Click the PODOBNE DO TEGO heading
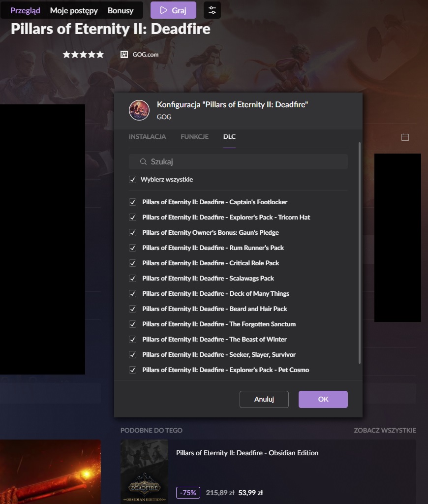428x504 pixels. pyautogui.click(x=152, y=430)
